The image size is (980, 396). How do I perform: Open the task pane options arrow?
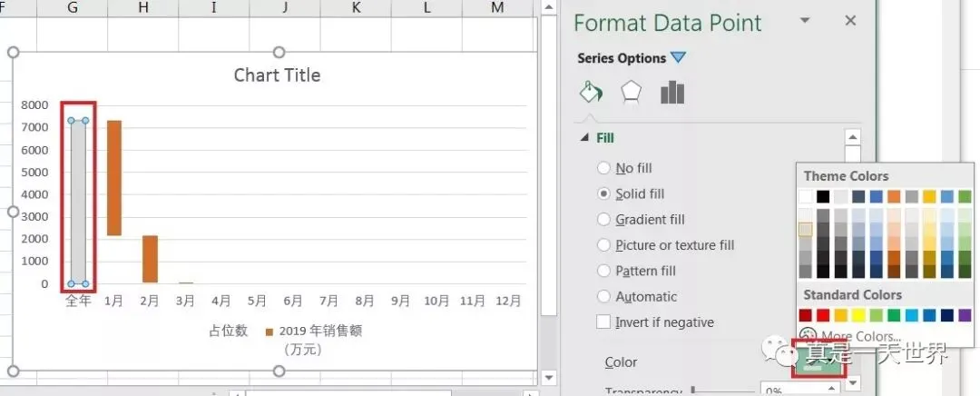[804, 21]
